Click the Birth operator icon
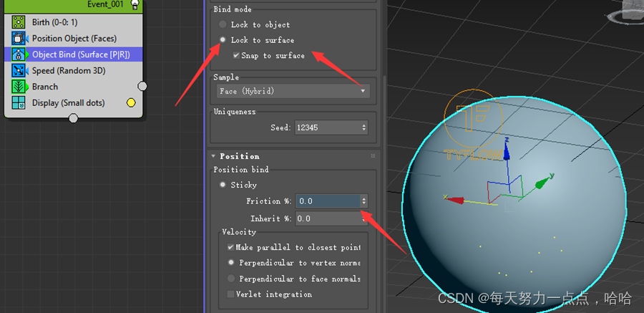Viewport: 644px width, 313px height. coord(19,22)
